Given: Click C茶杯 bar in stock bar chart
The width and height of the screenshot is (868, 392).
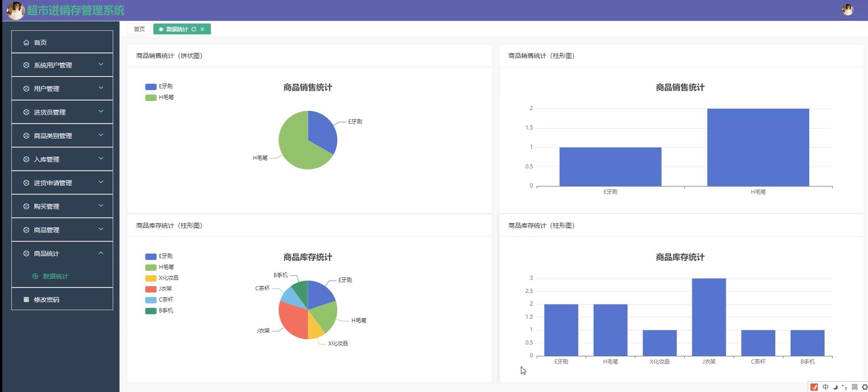Looking at the screenshot, I should 758,343.
